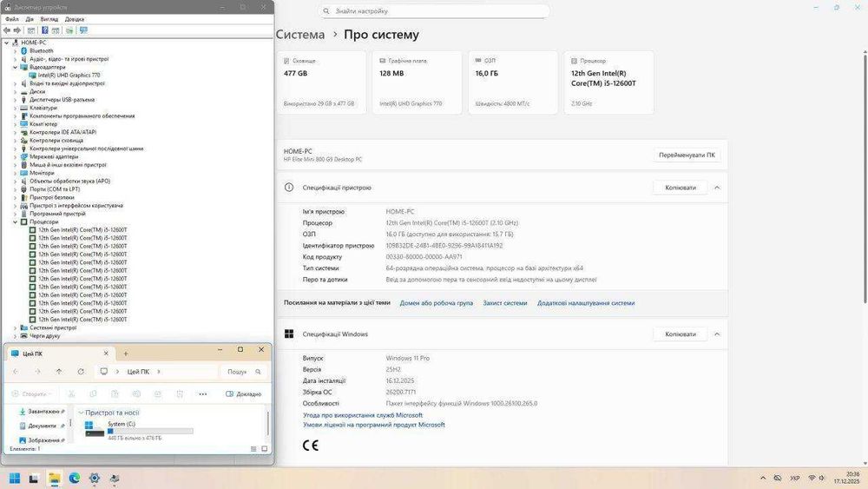The height and width of the screenshot is (489, 868).
Task: Expand Мережеві адаптери tree node
Action: 15,156
